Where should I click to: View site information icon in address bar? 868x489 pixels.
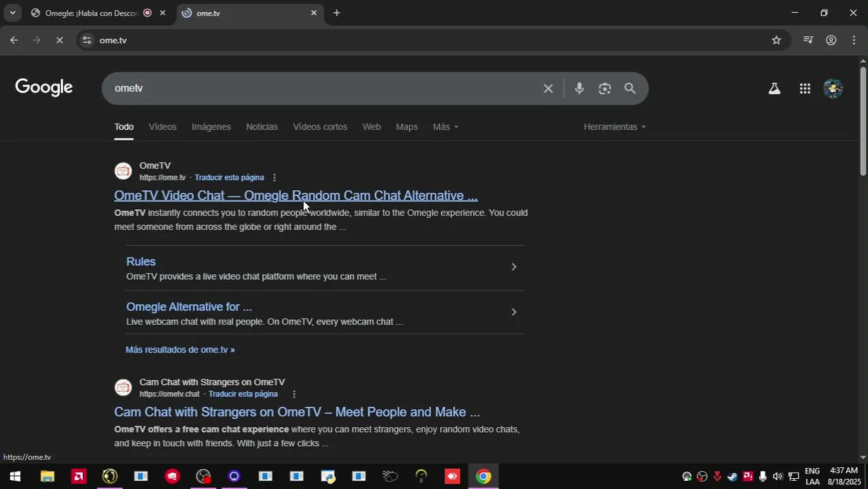tap(86, 40)
